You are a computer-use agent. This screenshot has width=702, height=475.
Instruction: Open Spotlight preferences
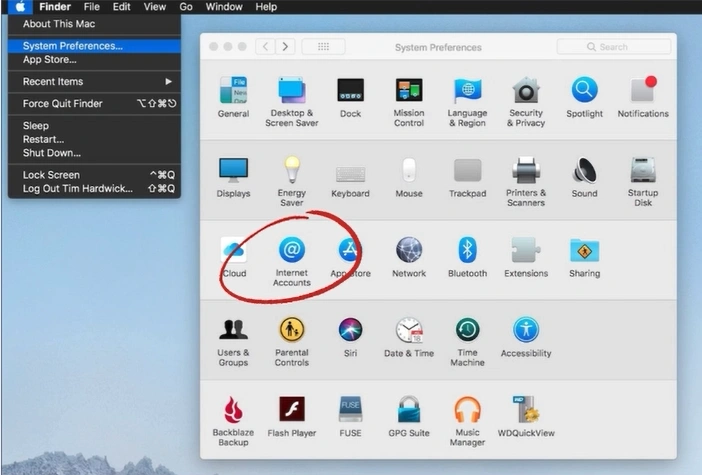pyautogui.click(x=584, y=97)
